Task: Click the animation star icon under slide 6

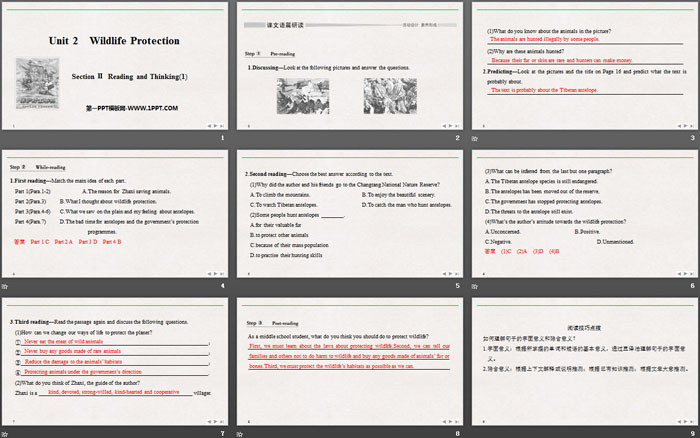Action: point(475,286)
